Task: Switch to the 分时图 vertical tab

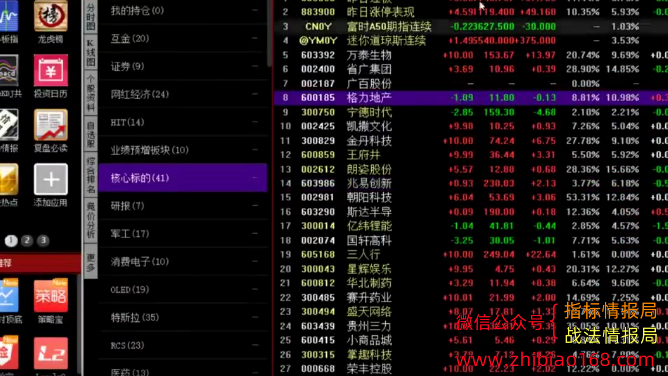Action: pyautogui.click(x=91, y=17)
